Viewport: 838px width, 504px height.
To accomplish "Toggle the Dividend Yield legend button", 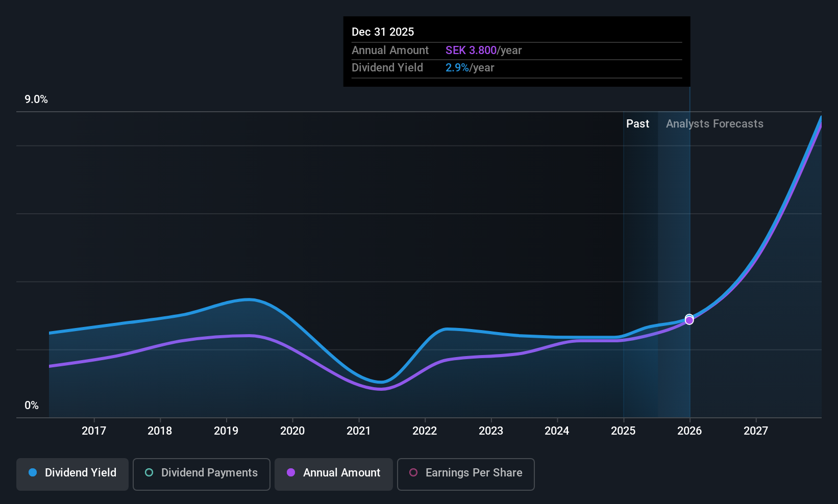I will tap(72, 474).
